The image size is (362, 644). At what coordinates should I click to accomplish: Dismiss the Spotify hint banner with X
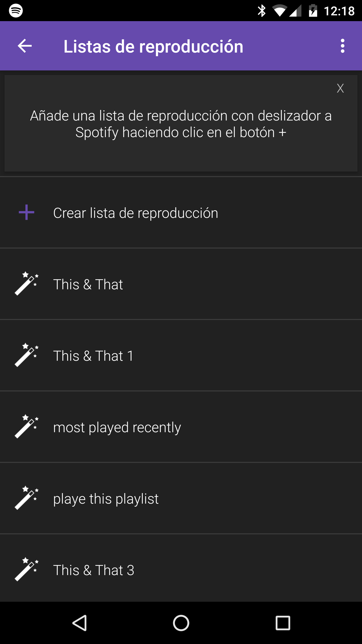click(340, 88)
